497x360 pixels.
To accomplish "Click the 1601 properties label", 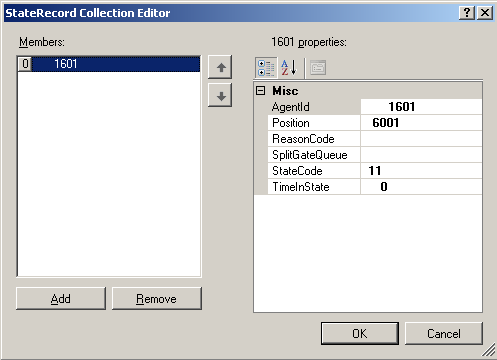I will coord(309,42).
